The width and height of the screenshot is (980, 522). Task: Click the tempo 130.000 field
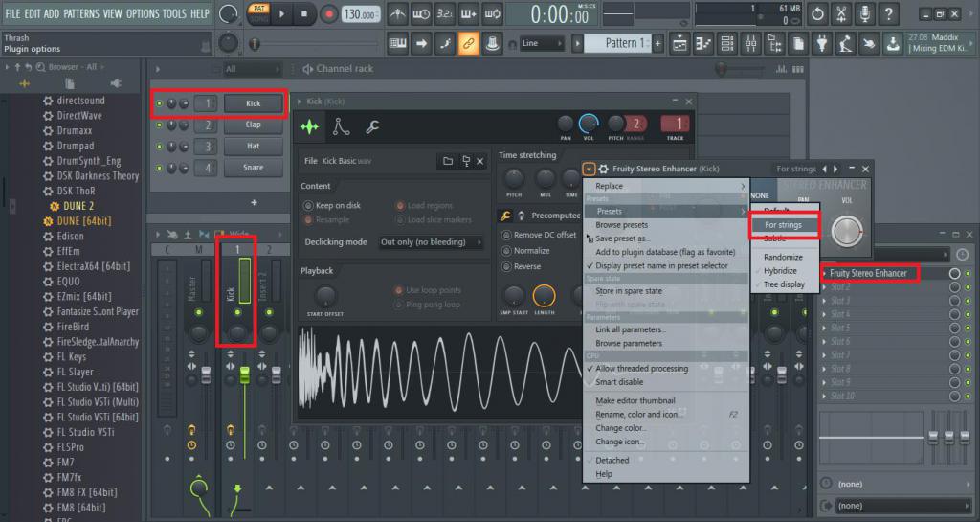[x=360, y=14]
